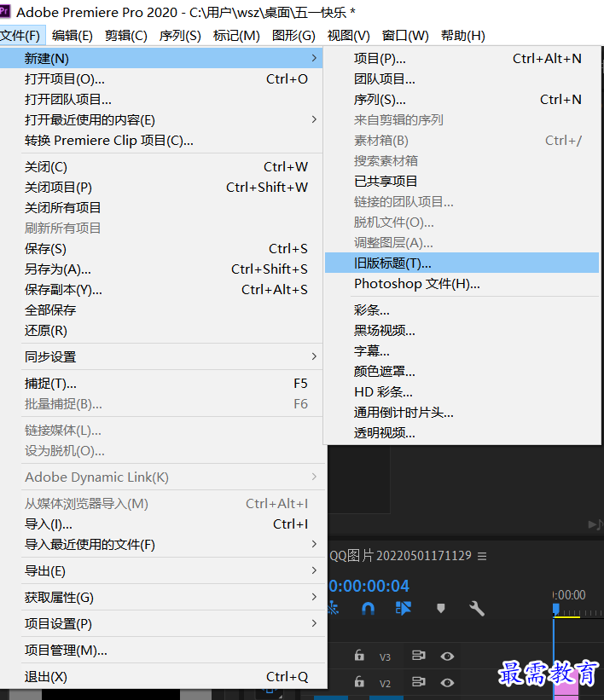Choose 颜色遮罩... in New submenu

click(x=462, y=372)
